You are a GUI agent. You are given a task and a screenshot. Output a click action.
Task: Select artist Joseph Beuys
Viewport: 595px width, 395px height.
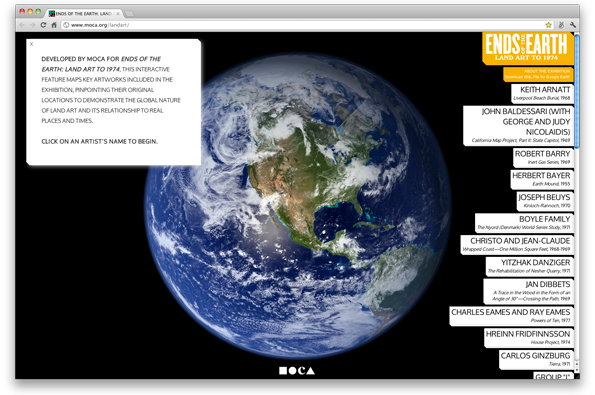click(x=545, y=201)
